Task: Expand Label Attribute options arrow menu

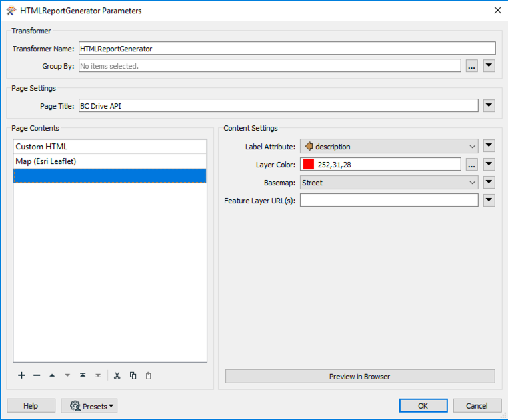Action: pos(489,146)
